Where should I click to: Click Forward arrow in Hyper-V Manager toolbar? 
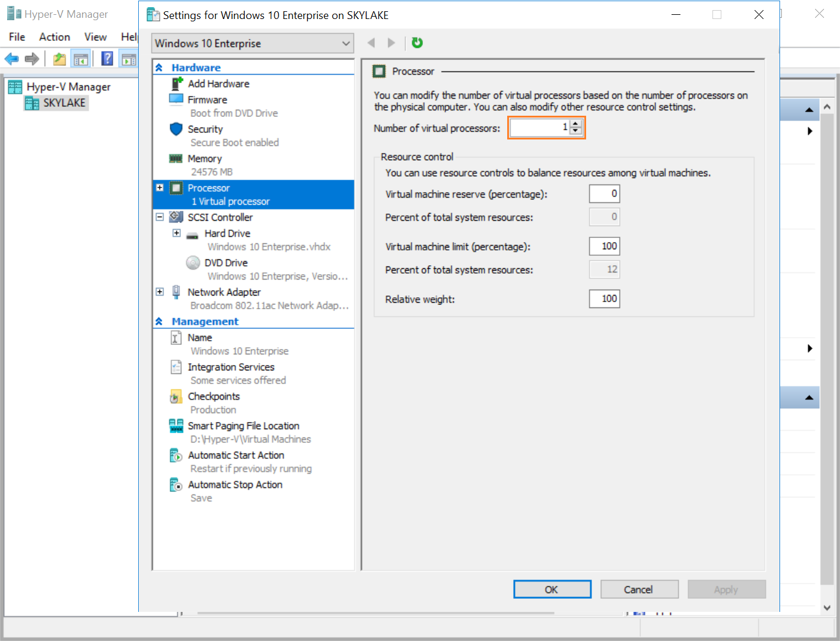[32, 59]
